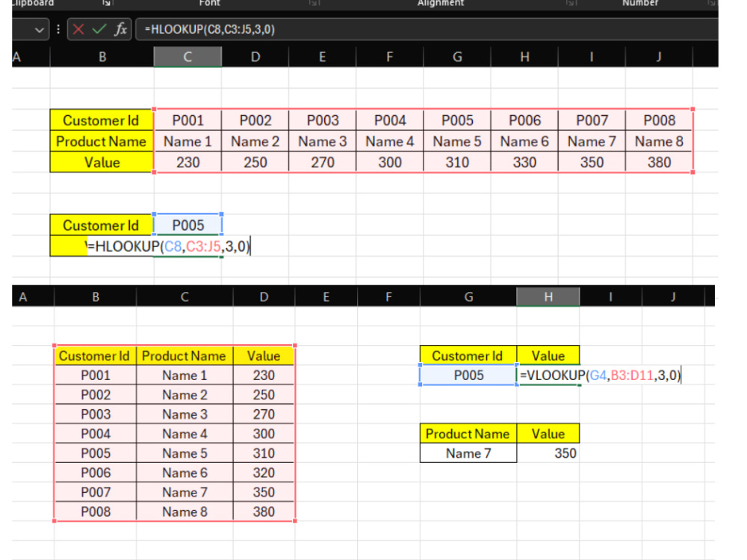Click the yellow Value row label in the horizontal table
Viewport: 747px width, 560px height.
coord(102,162)
